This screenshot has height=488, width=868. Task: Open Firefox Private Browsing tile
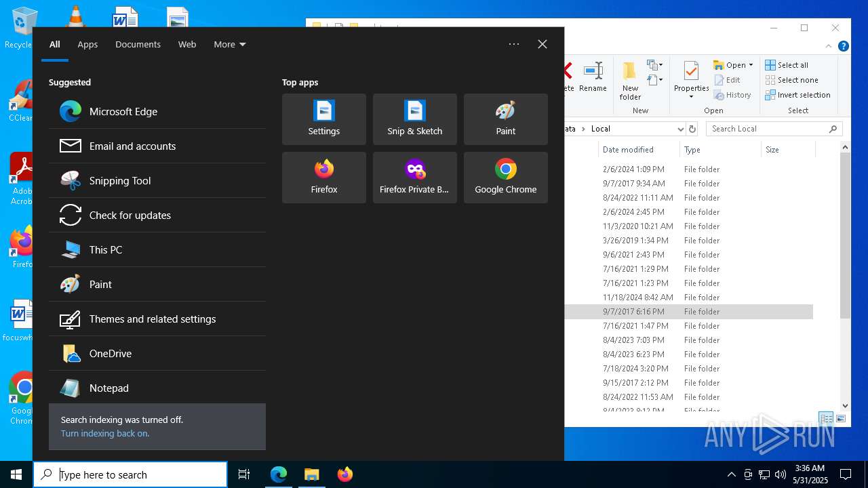pyautogui.click(x=415, y=178)
